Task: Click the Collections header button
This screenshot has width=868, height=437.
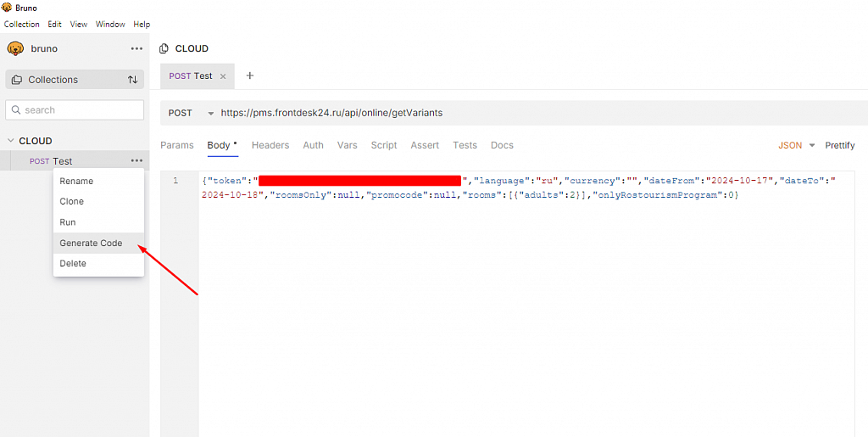Action: 75,80
